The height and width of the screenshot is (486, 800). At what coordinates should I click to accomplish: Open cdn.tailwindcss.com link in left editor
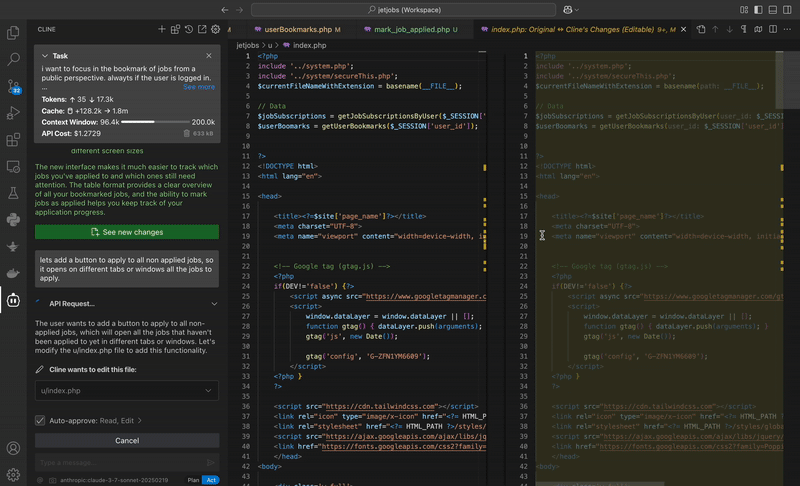tap(381, 406)
